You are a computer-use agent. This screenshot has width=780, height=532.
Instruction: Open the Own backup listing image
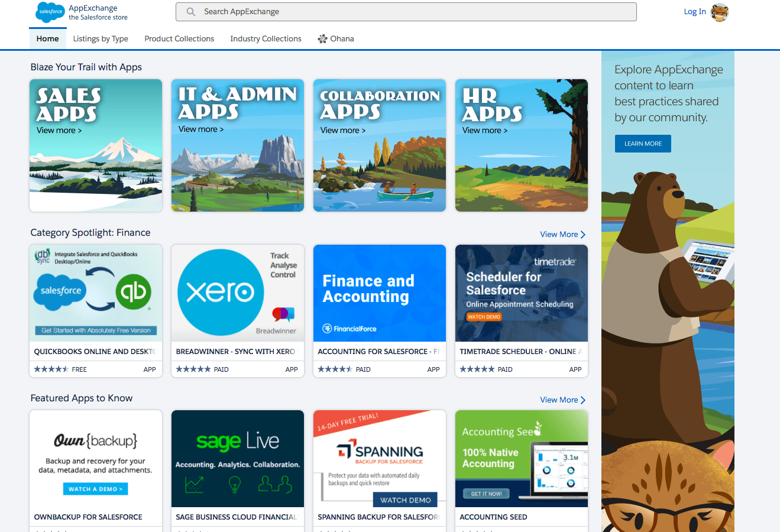pos(96,459)
